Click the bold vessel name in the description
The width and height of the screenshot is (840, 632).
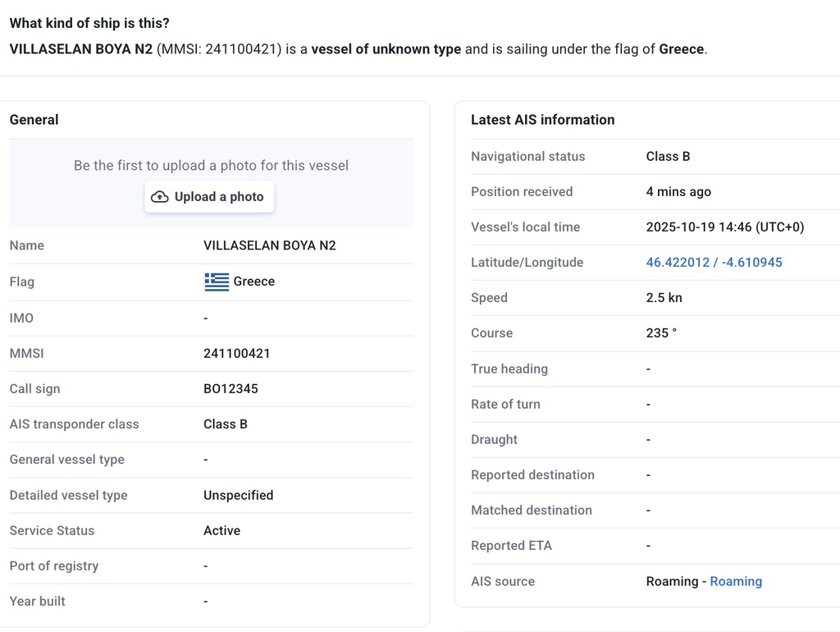pyautogui.click(x=80, y=49)
